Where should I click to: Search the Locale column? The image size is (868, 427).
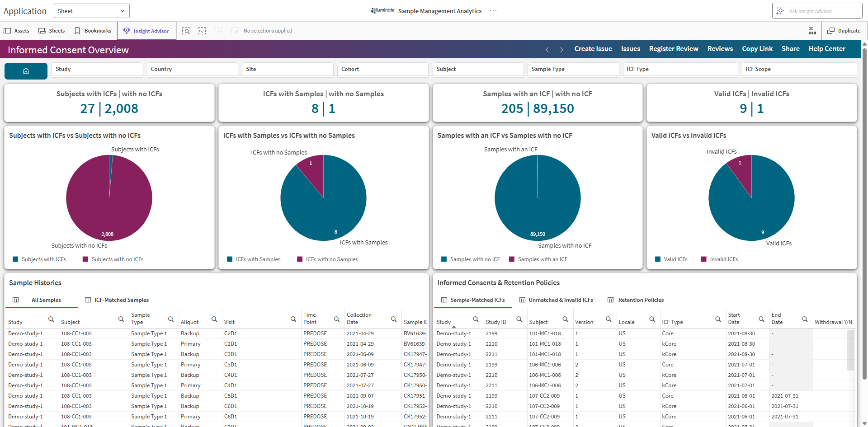[652, 319]
